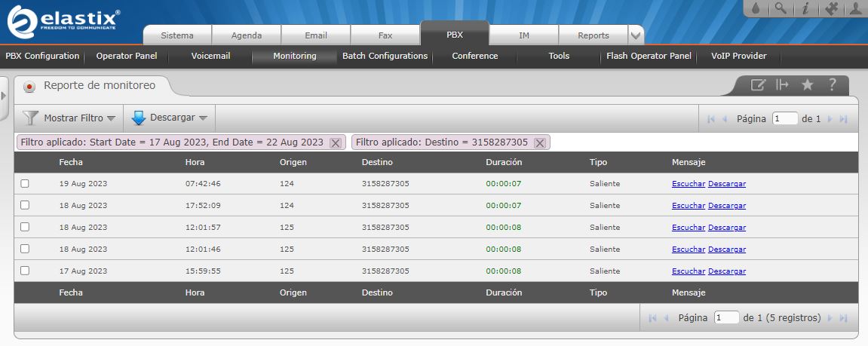The height and width of the screenshot is (346, 868).
Task: Click the user profile icon in header
Action: (x=855, y=9)
